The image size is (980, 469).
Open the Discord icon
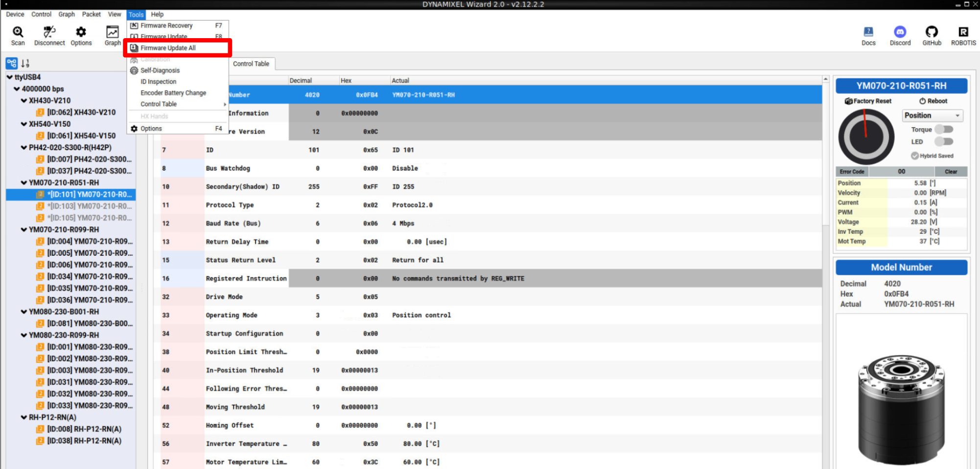pos(900,32)
